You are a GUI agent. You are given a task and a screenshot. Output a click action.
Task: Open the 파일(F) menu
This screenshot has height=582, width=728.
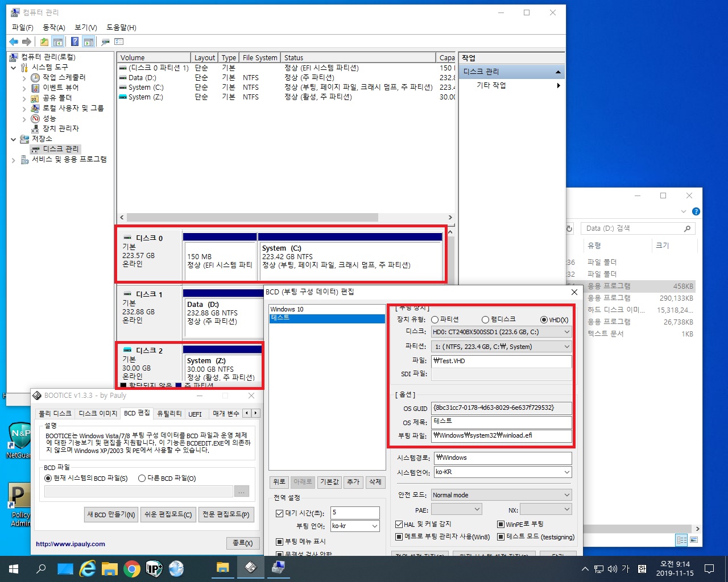[x=22, y=27]
